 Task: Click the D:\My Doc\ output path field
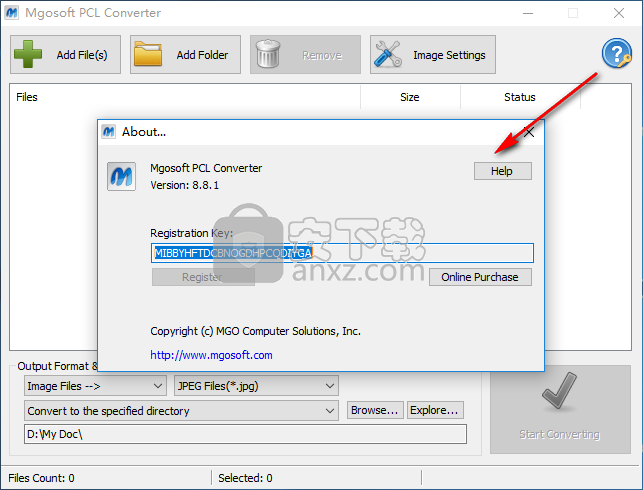click(245, 434)
